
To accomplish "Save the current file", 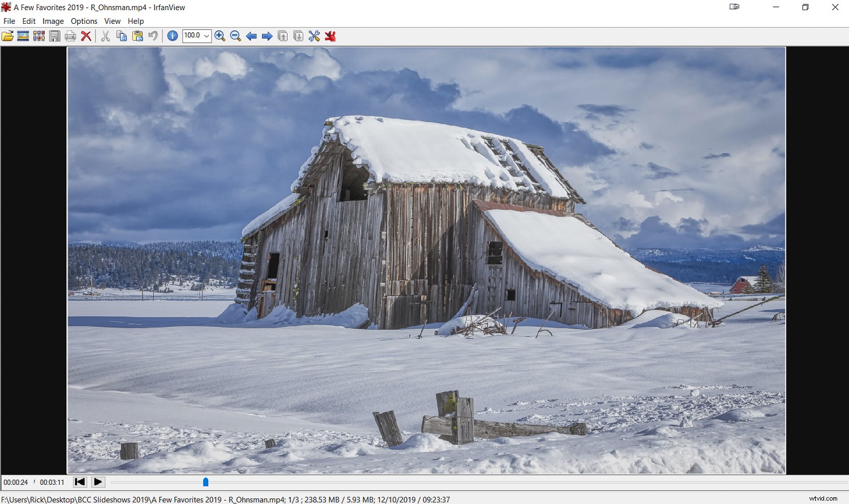I will (x=55, y=36).
